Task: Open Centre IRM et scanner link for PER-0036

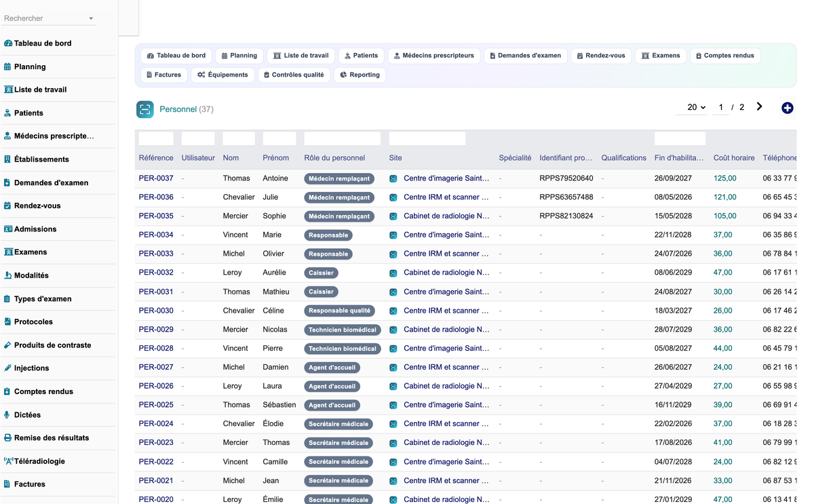Action: (446, 197)
